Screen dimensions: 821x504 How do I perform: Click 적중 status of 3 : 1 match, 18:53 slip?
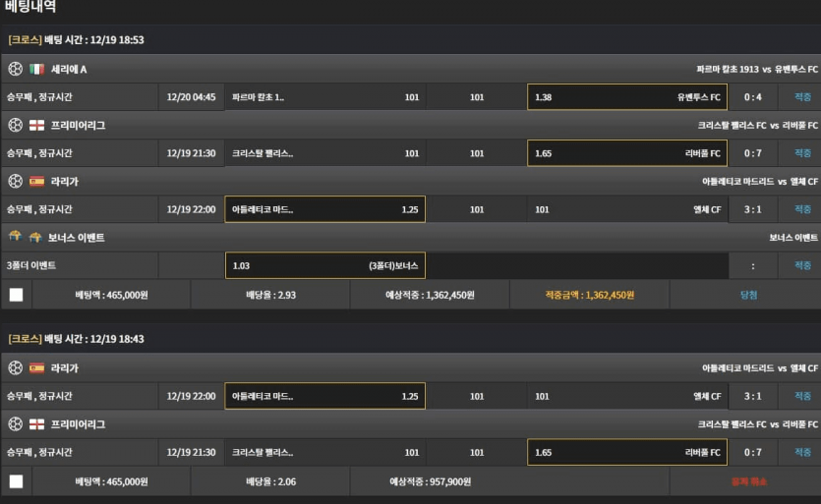tap(802, 209)
